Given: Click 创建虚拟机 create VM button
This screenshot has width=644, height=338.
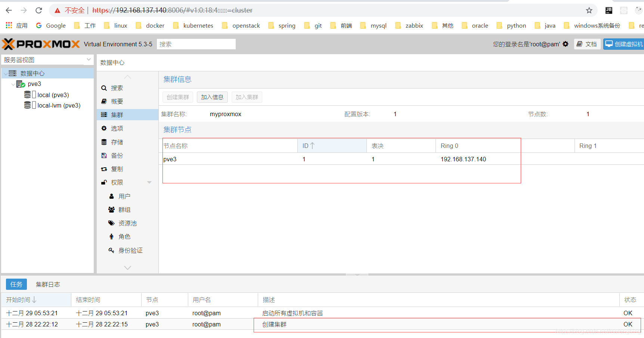Looking at the screenshot, I should point(624,44).
